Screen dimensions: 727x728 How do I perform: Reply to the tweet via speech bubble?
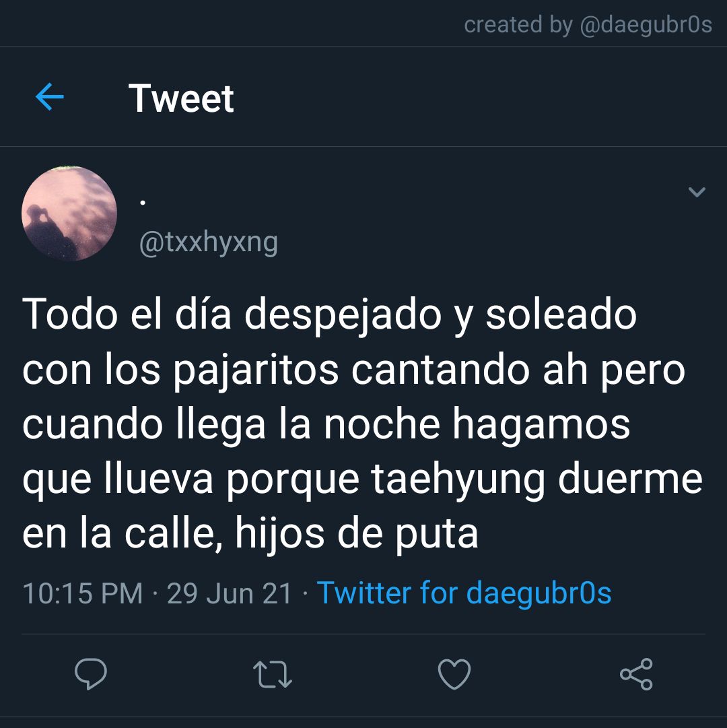click(91, 673)
